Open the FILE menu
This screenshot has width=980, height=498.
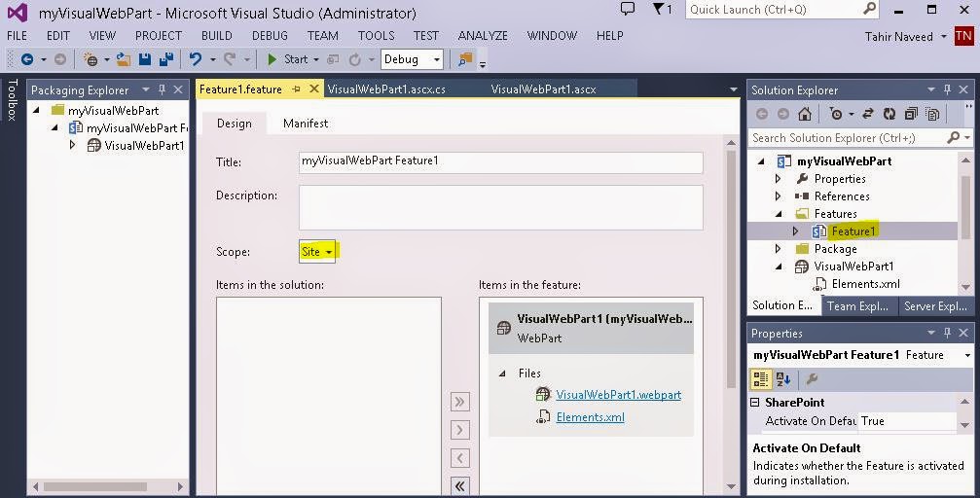pyautogui.click(x=17, y=36)
